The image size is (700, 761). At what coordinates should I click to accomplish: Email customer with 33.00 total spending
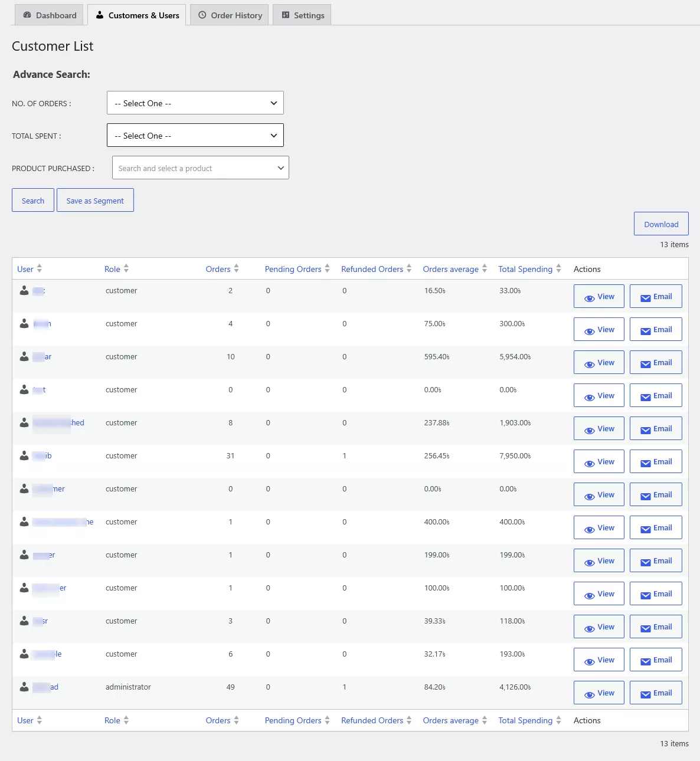pyautogui.click(x=656, y=296)
